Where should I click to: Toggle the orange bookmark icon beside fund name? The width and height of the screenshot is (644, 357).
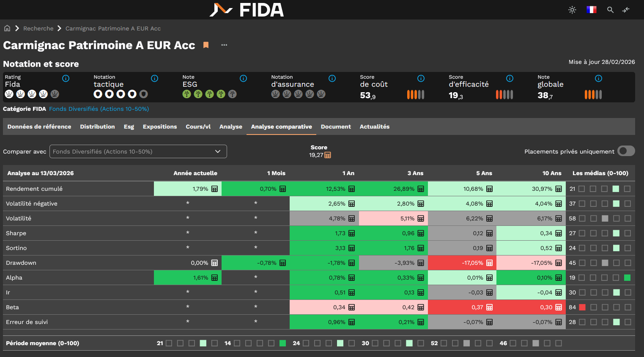pos(206,45)
